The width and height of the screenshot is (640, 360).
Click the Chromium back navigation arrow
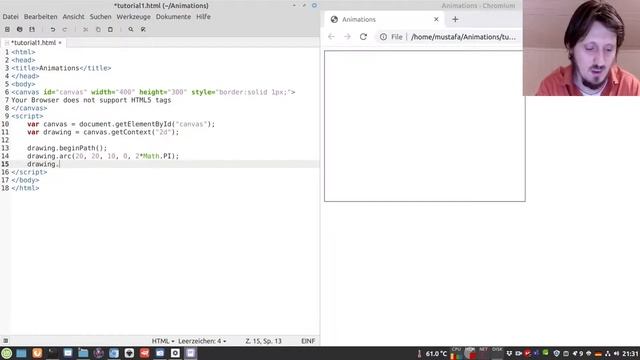tap(331, 37)
